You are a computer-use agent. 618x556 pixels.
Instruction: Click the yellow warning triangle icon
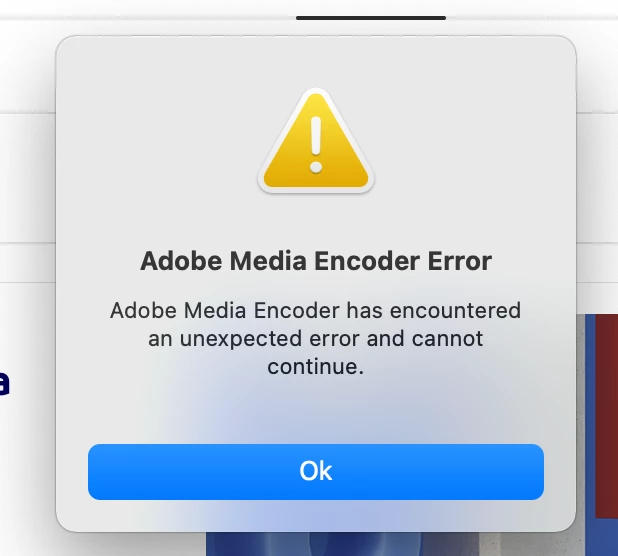point(316,141)
